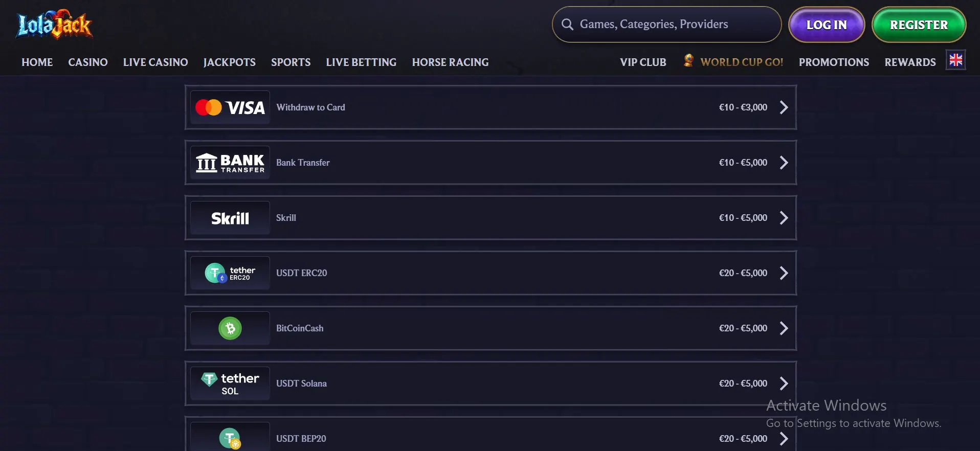The height and width of the screenshot is (451, 980).
Task: Choose the green BitcoinCash coin icon
Action: pos(230,328)
